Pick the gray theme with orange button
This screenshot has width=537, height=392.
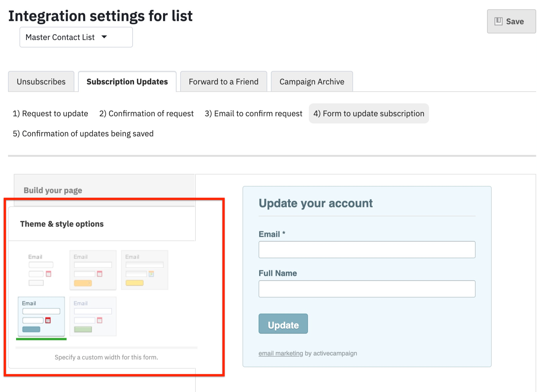[93, 270]
